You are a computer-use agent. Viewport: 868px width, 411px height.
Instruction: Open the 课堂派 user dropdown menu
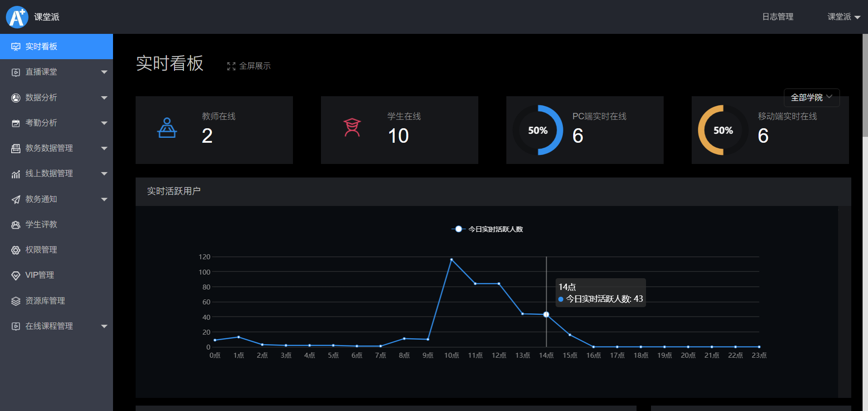point(843,17)
